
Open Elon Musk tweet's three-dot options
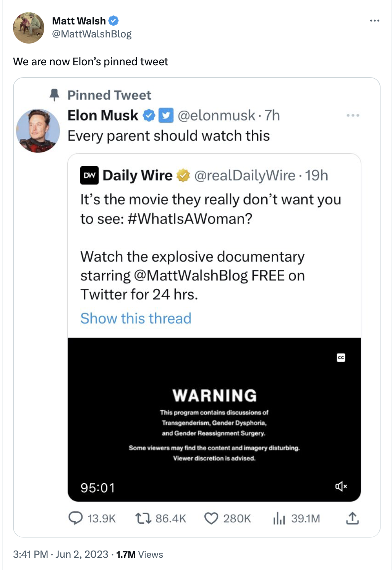tap(353, 115)
